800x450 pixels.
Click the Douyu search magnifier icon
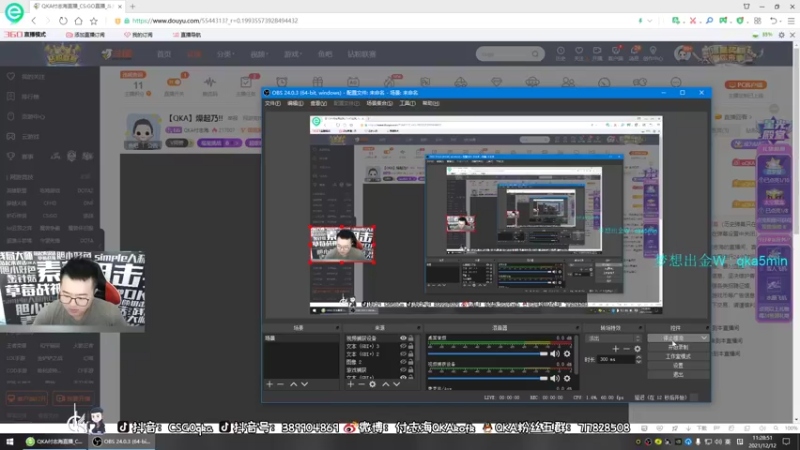click(535, 54)
